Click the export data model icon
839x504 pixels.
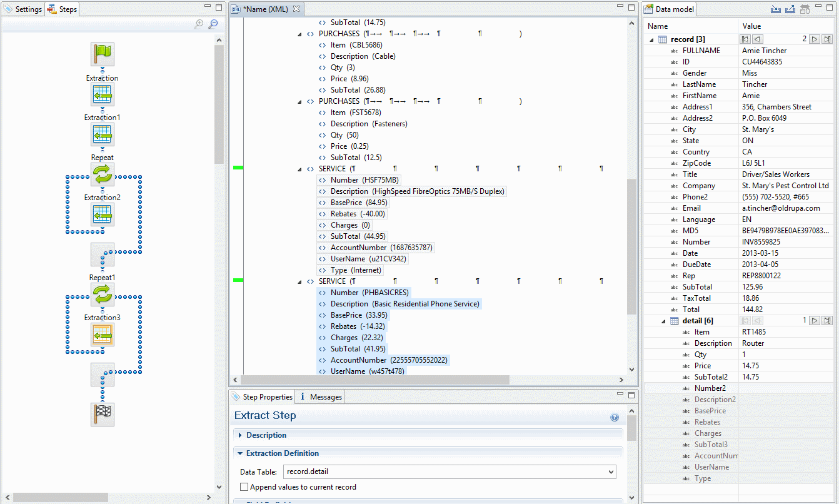click(x=790, y=9)
